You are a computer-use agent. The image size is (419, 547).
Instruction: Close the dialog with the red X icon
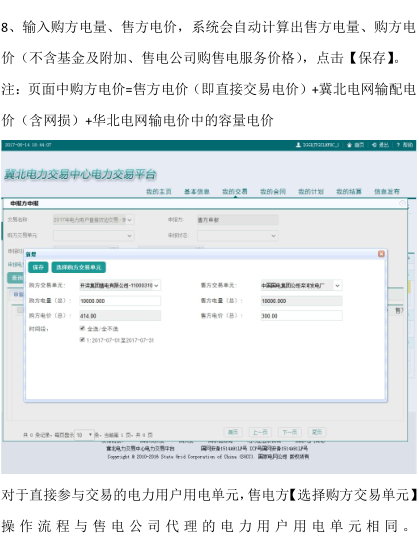pos(381,254)
